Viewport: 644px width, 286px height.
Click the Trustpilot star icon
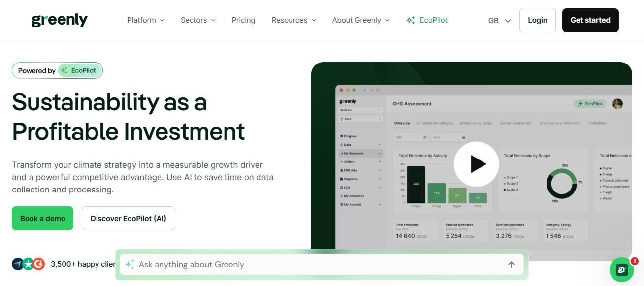[28, 264]
